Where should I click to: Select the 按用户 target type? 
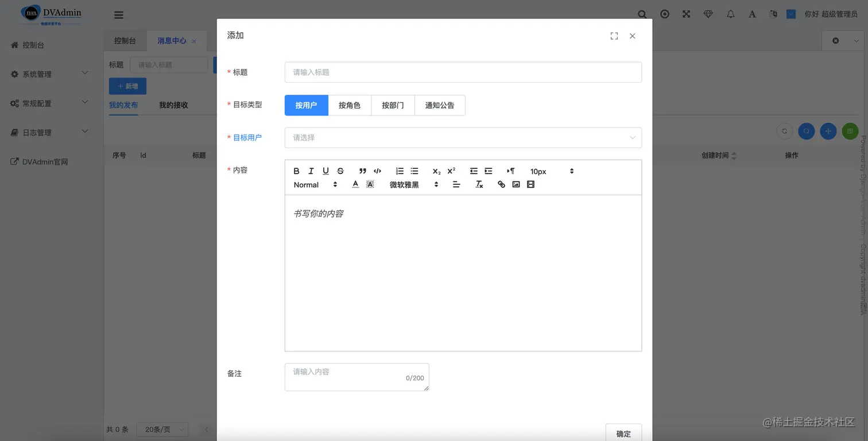[x=306, y=105]
